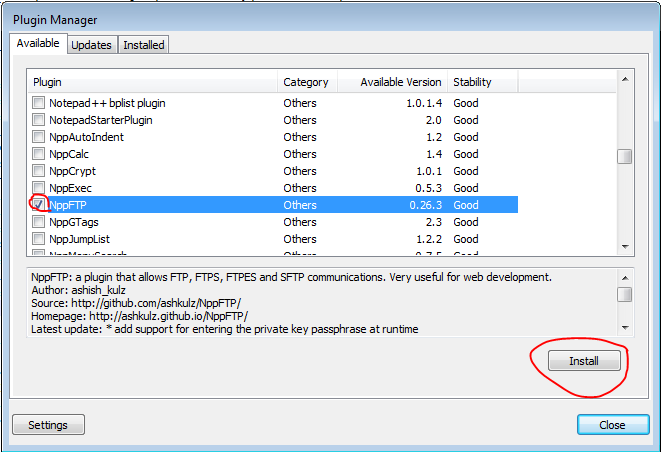The height and width of the screenshot is (452, 661).
Task: Sort list by Plugin column header
Action: 153,82
